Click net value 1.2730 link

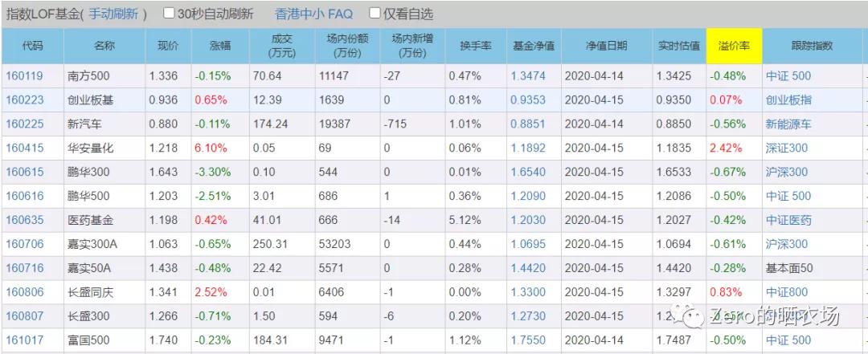tap(528, 316)
